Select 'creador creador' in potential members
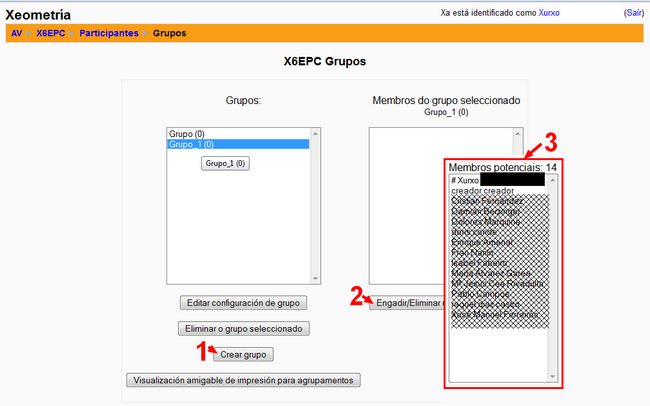 484,191
